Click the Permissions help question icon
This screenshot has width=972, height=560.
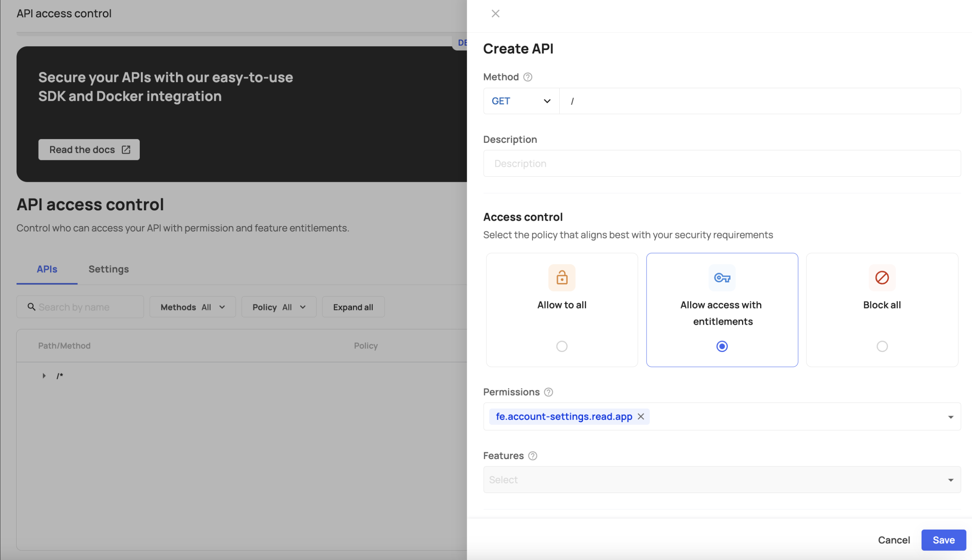point(548,392)
